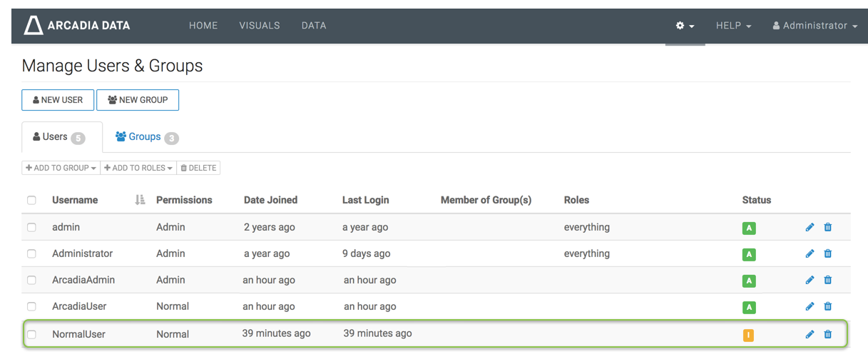The width and height of the screenshot is (868, 352).
Task: Click the orange inactive status badge for NormalUser
Action: [748, 334]
